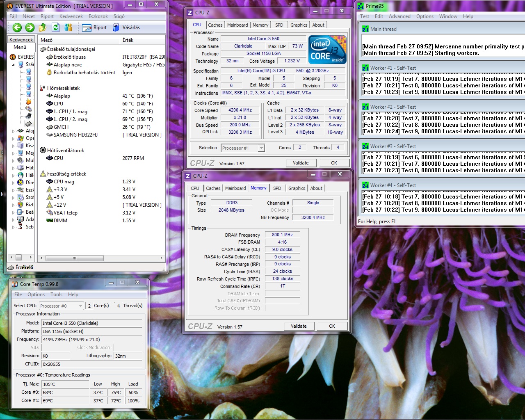The height and width of the screenshot is (420, 525).
Task: Click the DIMM memory module icon
Action: click(x=50, y=220)
